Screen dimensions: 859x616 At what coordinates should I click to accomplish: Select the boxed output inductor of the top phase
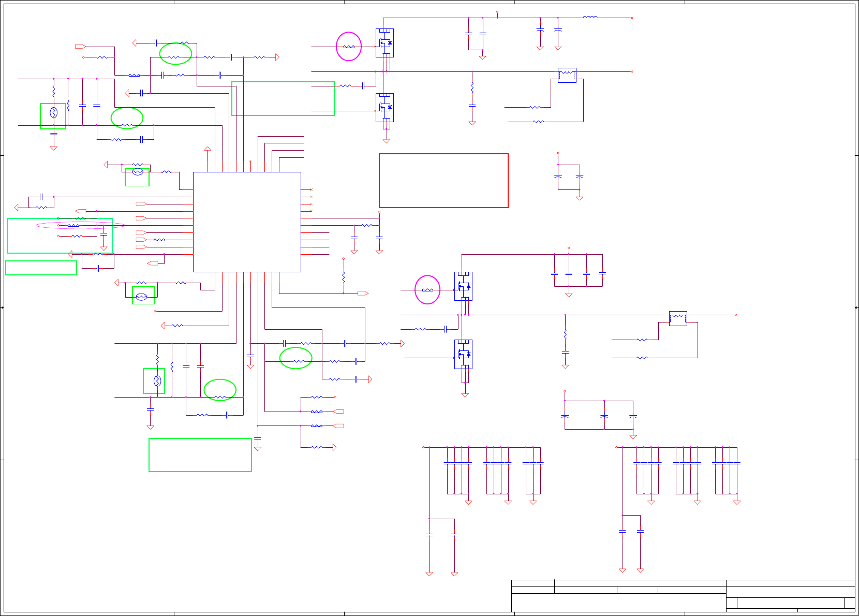[x=567, y=75]
